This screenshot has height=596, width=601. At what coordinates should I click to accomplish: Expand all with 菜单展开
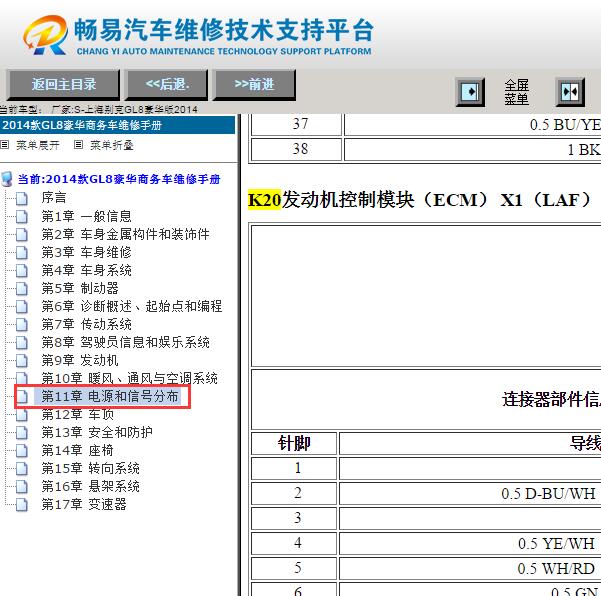38,145
